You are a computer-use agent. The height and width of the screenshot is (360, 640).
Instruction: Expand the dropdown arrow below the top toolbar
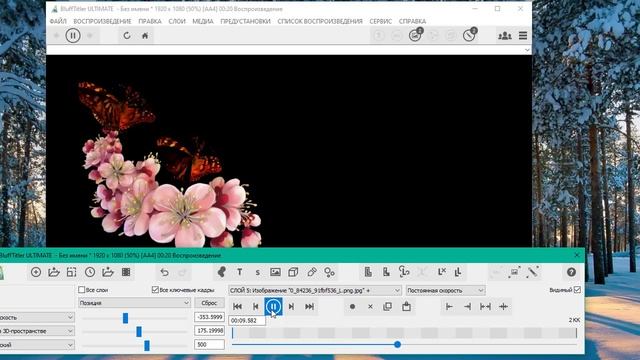527,50
